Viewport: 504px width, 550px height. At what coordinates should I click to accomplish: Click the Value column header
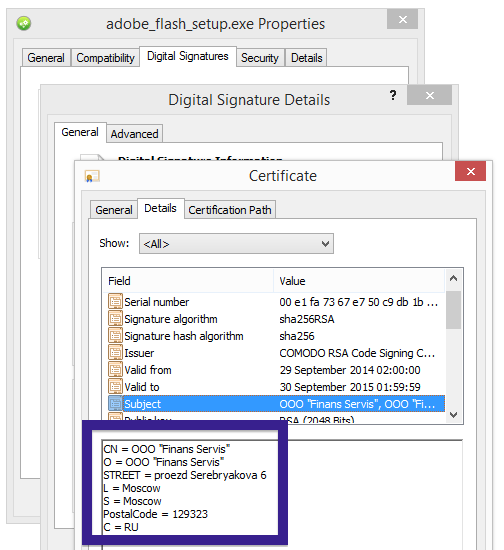(x=359, y=281)
